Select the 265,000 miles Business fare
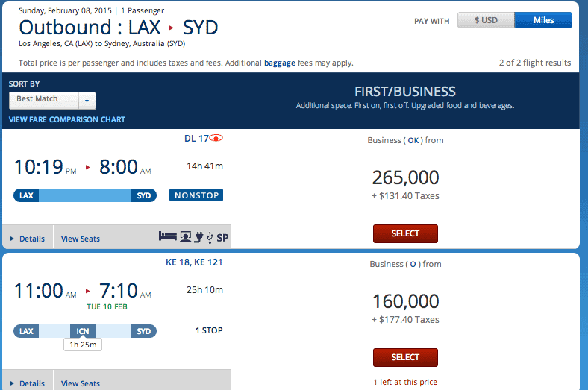Image resolution: width=588 pixels, height=390 pixels. (x=405, y=233)
